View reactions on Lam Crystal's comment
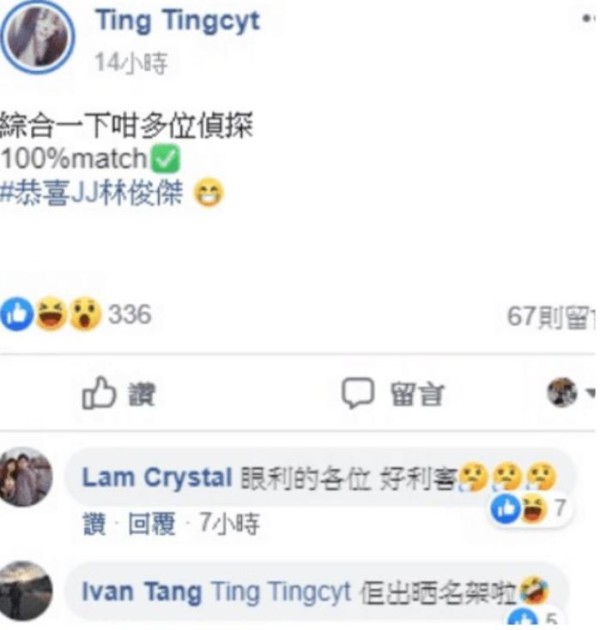This screenshot has width=600, height=630. (x=529, y=509)
